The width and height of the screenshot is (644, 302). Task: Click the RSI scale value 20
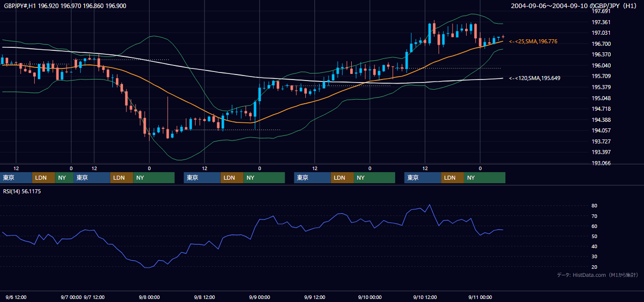click(x=595, y=267)
